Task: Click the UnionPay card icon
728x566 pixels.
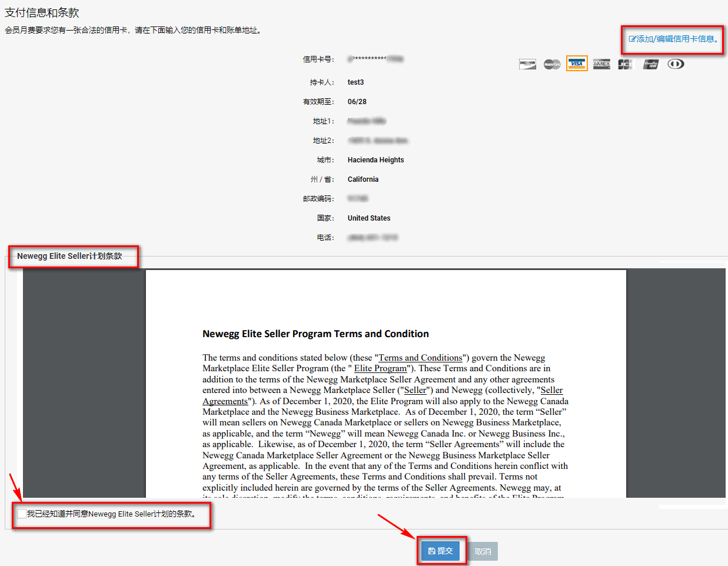Action: (x=650, y=64)
